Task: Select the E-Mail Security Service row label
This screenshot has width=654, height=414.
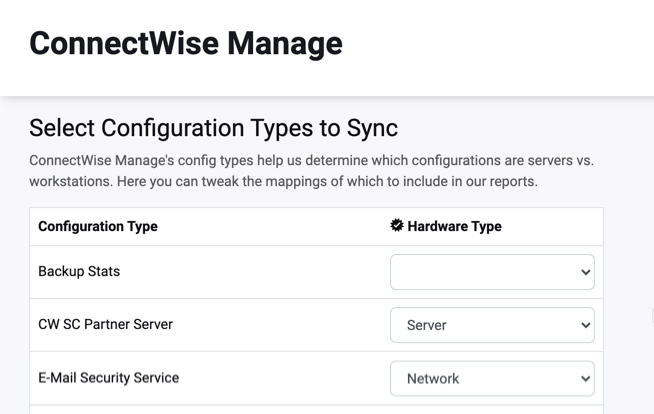Action: 108,378
